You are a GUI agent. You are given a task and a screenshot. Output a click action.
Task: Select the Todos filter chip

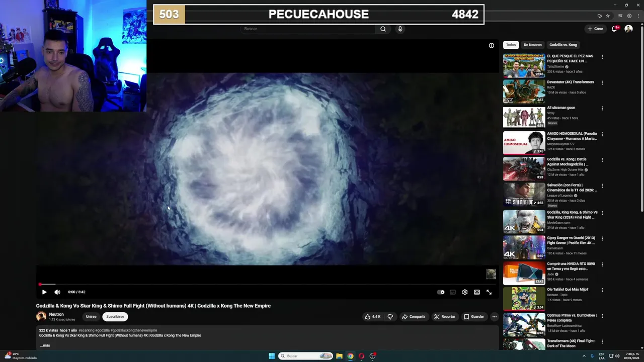point(511,45)
